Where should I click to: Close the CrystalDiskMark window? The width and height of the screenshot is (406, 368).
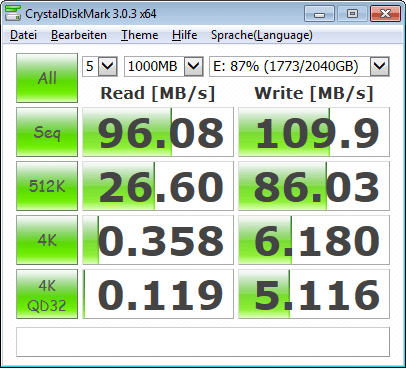[x=385, y=14]
